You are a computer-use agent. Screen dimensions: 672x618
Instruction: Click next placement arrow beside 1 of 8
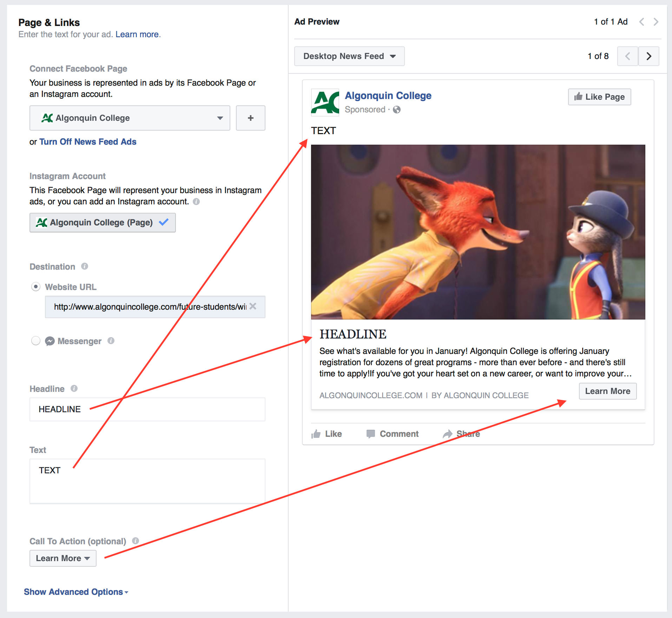(648, 56)
